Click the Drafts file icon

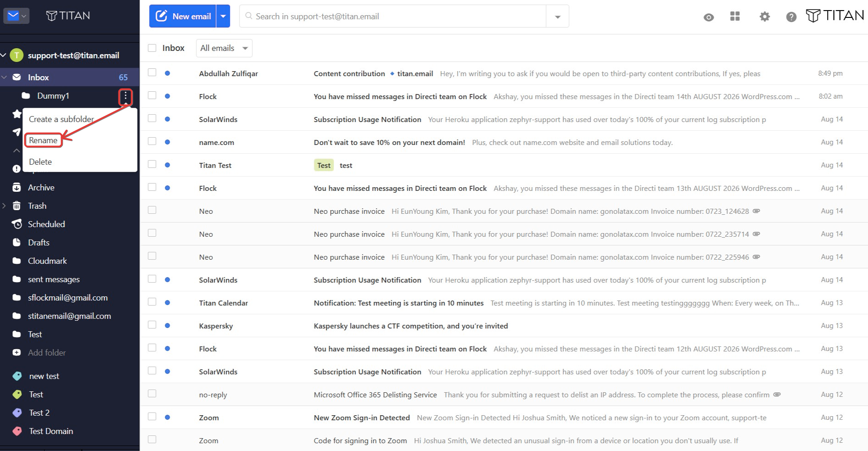click(x=17, y=242)
